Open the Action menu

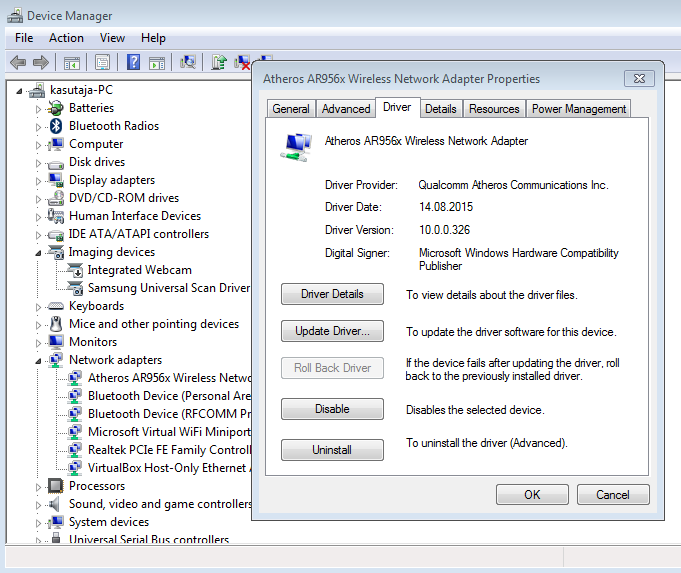pos(66,38)
